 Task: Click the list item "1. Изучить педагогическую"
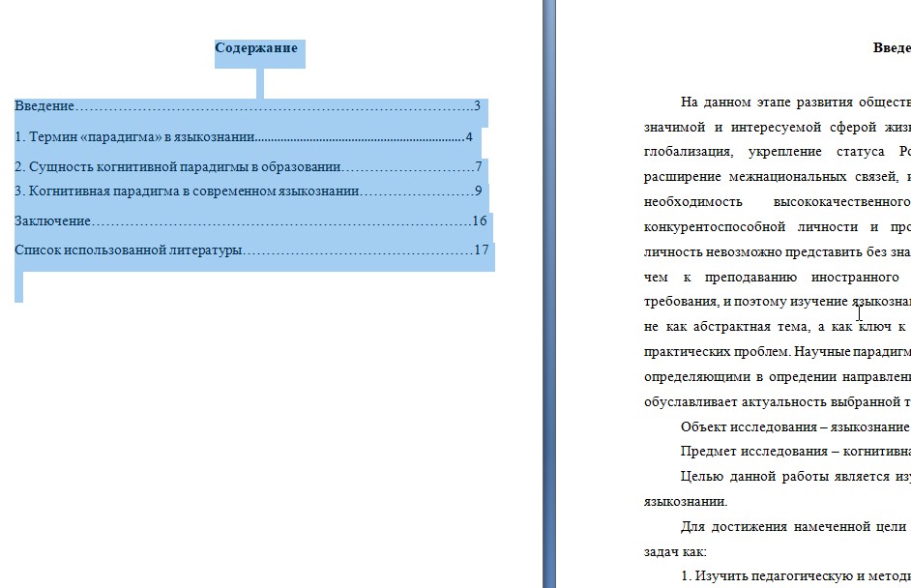pyautogui.click(x=793, y=576)
